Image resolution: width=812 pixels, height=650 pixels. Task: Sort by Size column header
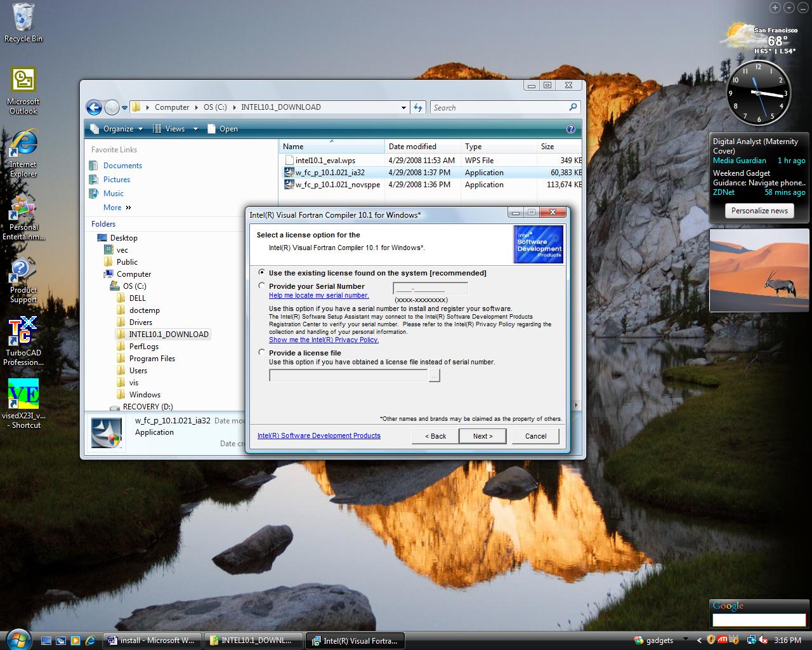(560, 147)
